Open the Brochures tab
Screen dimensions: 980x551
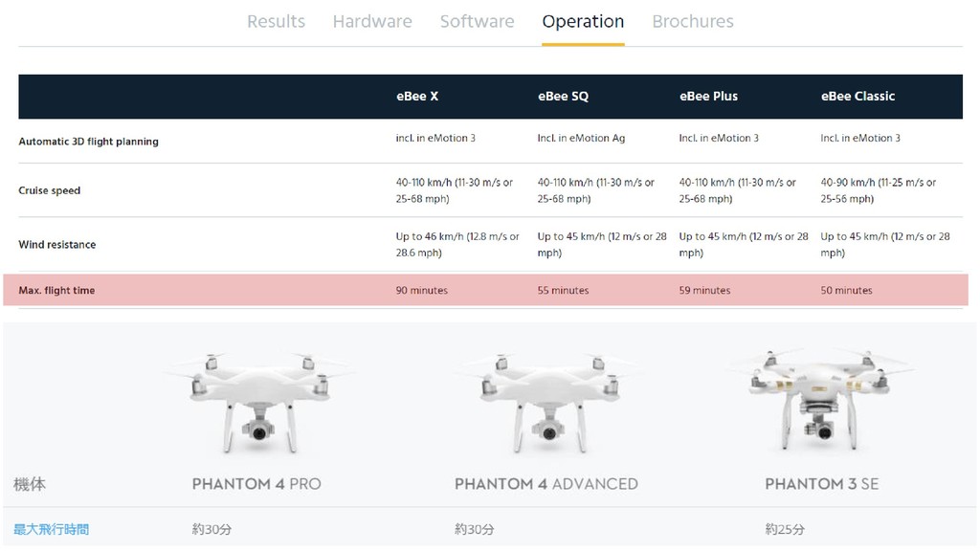[x=693, y=21]
